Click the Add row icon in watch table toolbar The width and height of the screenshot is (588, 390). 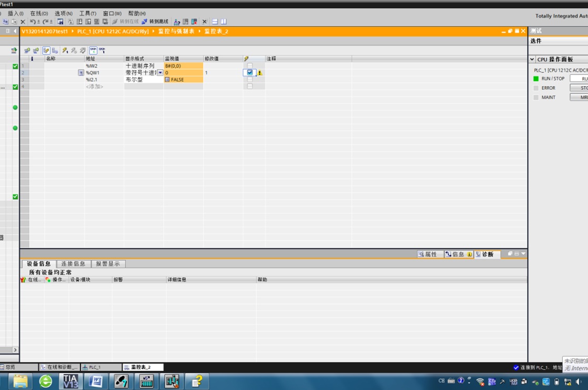(x=36, y=50)
